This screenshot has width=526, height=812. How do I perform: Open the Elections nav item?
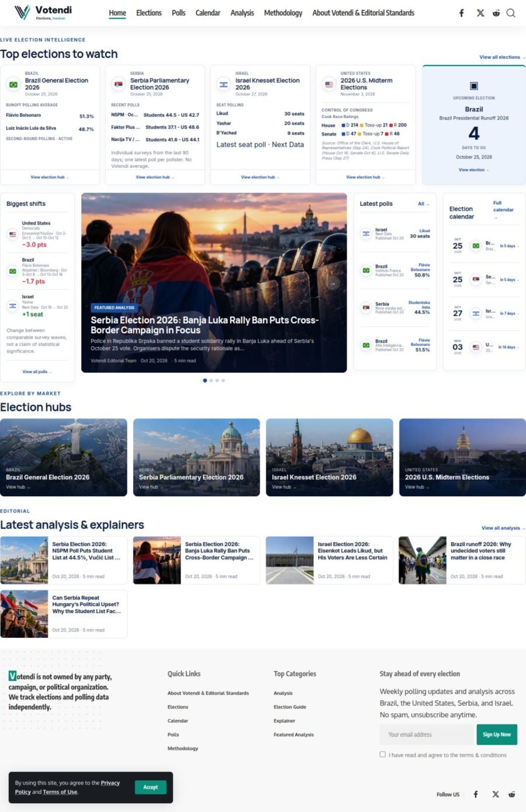(x=149, y=13)
